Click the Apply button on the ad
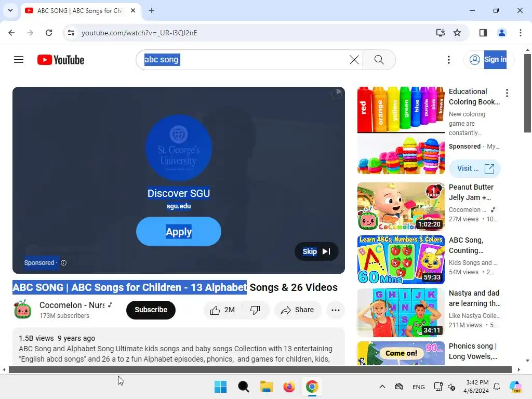This screenshot has width=532, height=399. pos(179,231)
